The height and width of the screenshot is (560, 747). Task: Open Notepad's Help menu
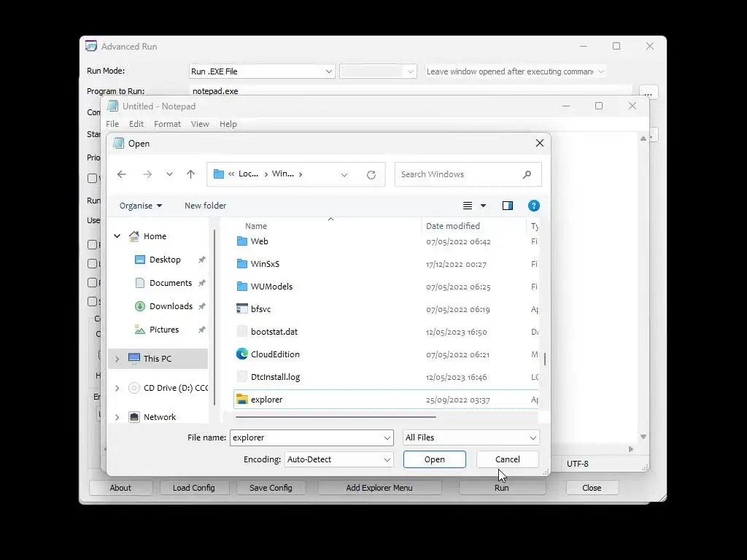click(228, 124)
